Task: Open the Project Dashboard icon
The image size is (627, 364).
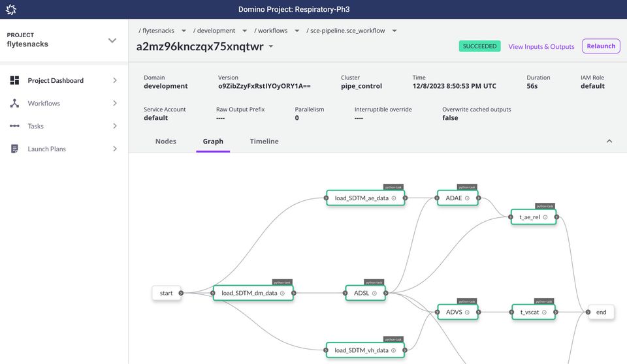Action: coord(14,80)
